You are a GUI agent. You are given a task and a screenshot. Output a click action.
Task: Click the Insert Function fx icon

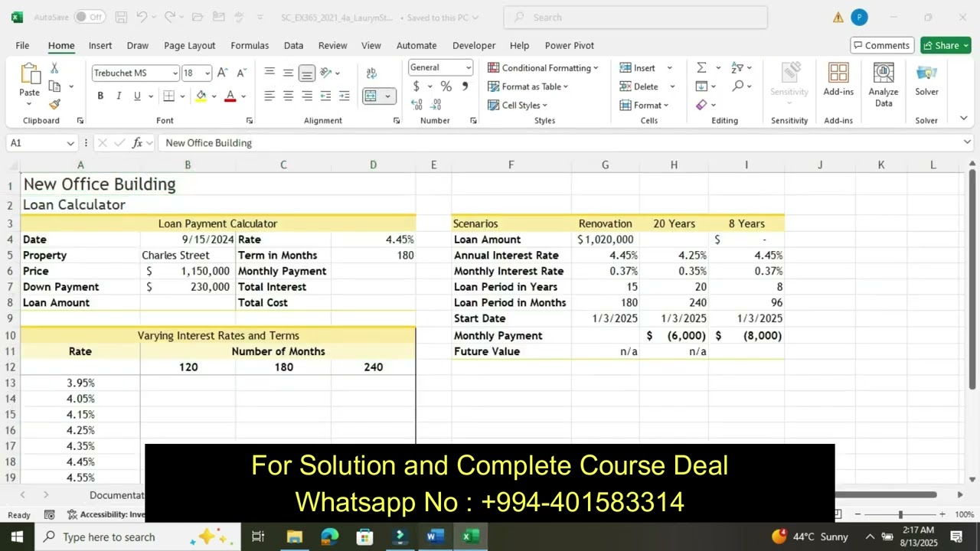pyautogui.click(x=138, y=143)
